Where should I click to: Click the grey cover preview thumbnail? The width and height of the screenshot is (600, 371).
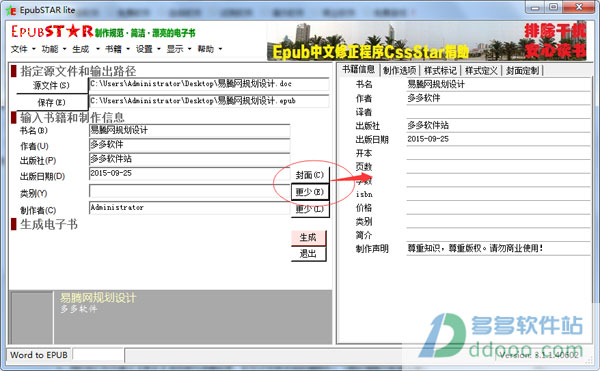click(x=32, y=317)
